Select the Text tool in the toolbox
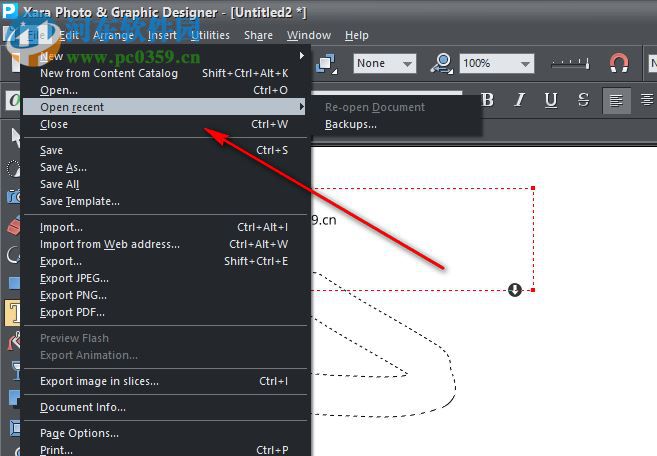Screen dimensions: 657x456 point(13,313)
